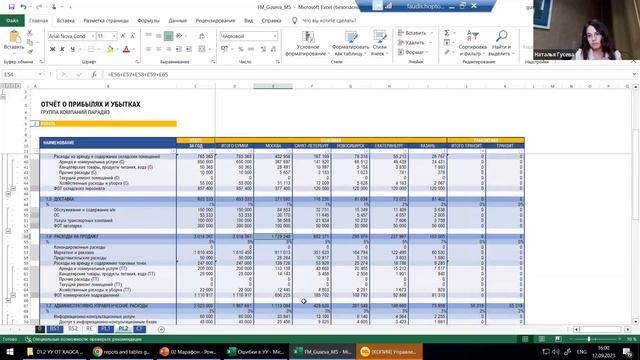Open Format as Table gallery
640x360 pixels.
351,43
